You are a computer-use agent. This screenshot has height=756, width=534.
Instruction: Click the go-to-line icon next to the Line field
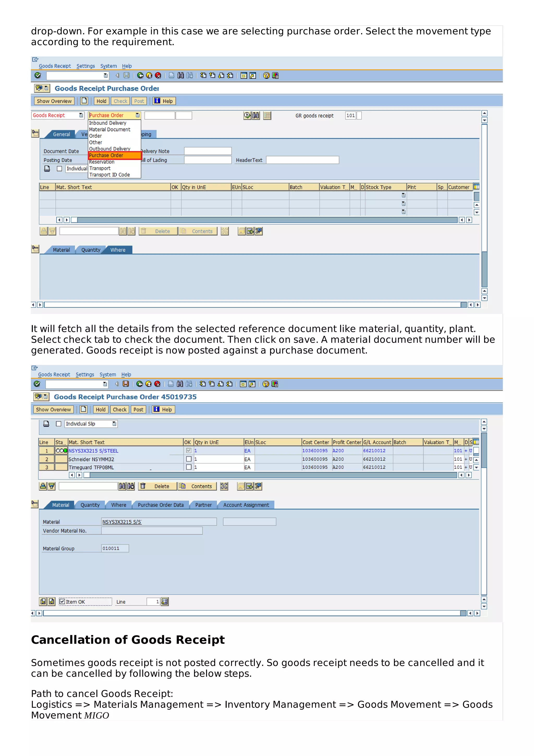tap(165, 602)
